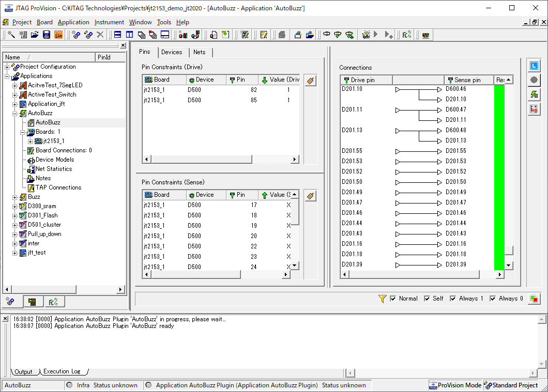Click the open project folder toolbar icon
The width and height of the screenshot is (548, 392).
pos(35,35)
